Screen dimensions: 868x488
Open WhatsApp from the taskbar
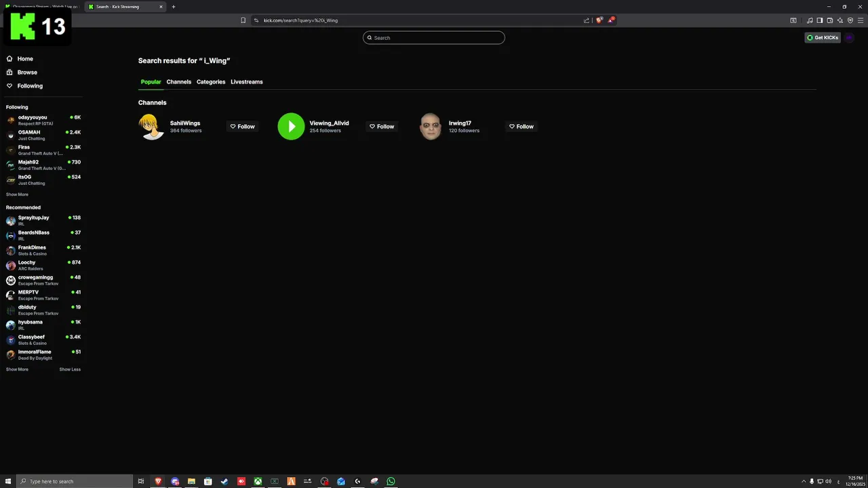tap(391, 481)
